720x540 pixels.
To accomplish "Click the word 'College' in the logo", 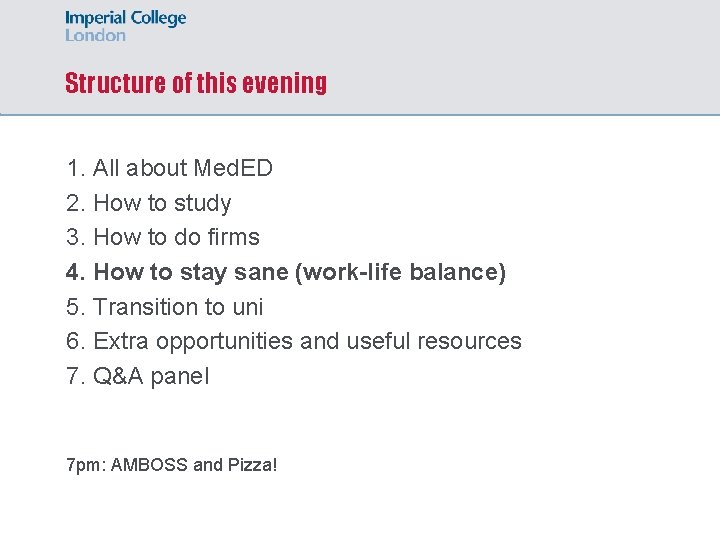I will click(x=158, y=19).
